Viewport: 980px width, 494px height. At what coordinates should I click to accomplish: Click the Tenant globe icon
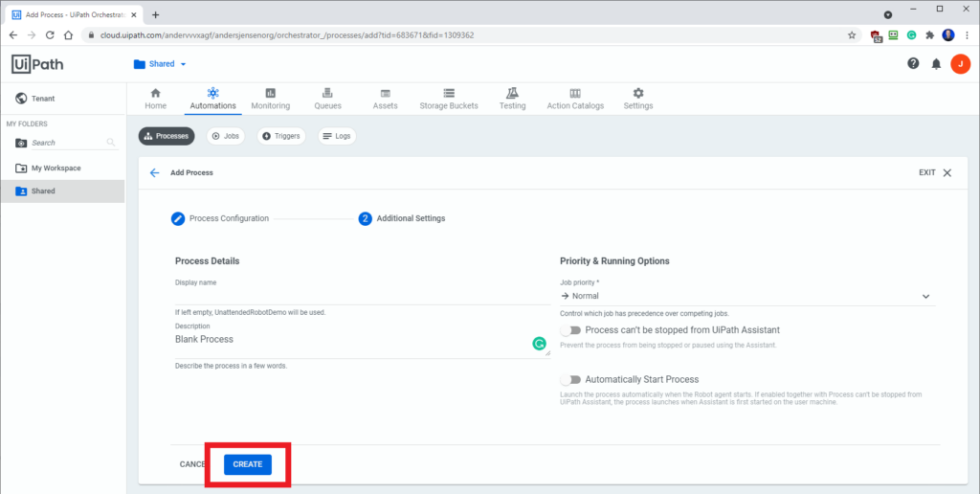pos(21,99)
